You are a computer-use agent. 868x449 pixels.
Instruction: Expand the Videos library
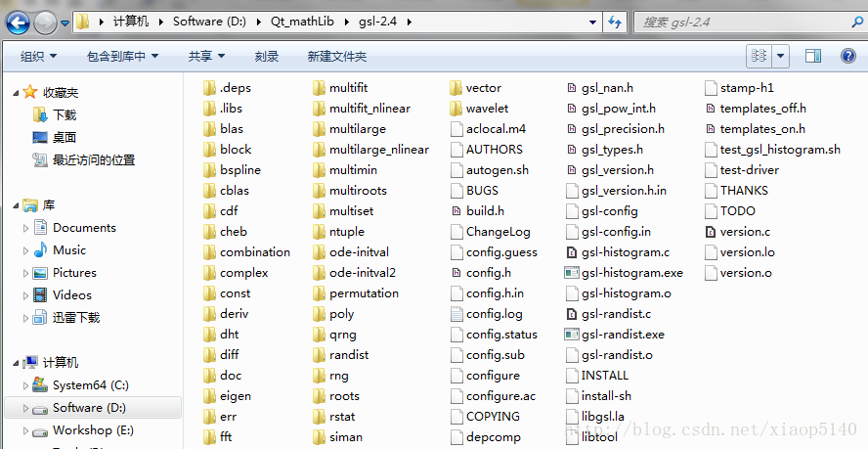[25, 295]
